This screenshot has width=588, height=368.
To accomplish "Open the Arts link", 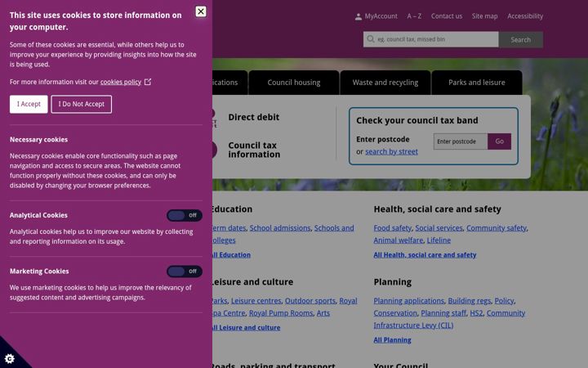I will (x=323, y=313).
